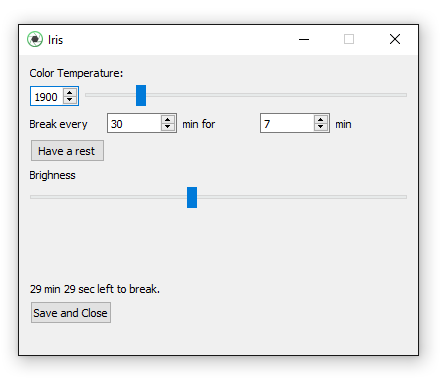Focus the 1900 color temperature field

(47, 96)
